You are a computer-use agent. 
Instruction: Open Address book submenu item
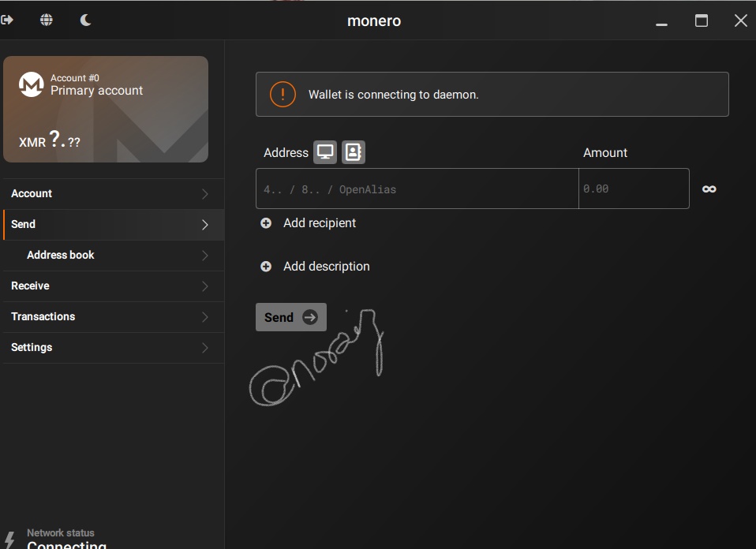(114, 256)
